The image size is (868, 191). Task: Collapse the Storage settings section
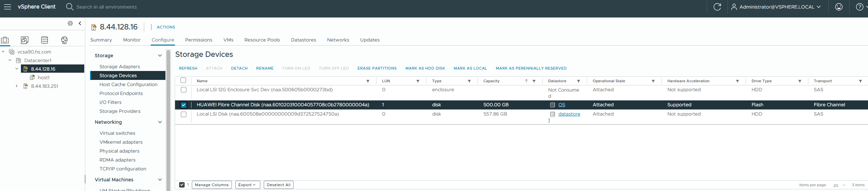[160, 56]
